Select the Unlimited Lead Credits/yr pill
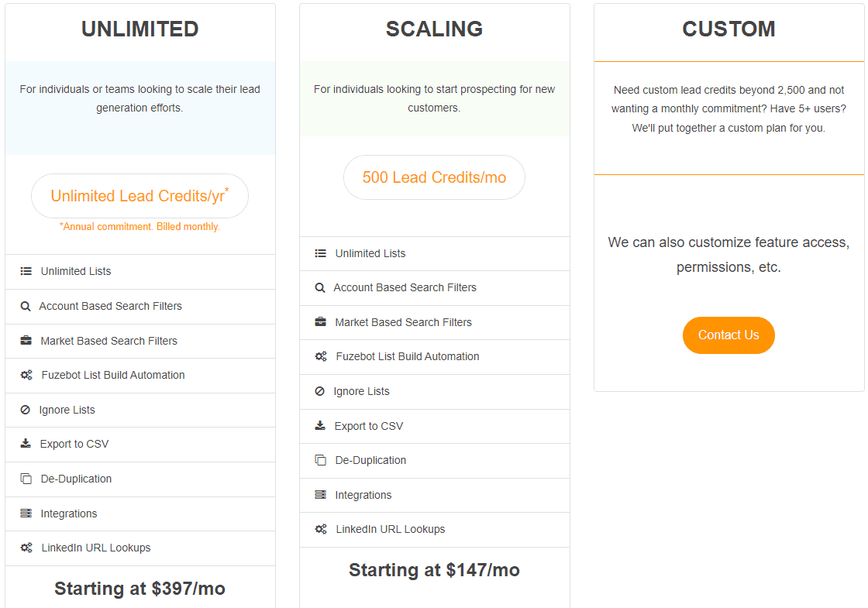This screenshot has width=868, height=608. (139, 196)
